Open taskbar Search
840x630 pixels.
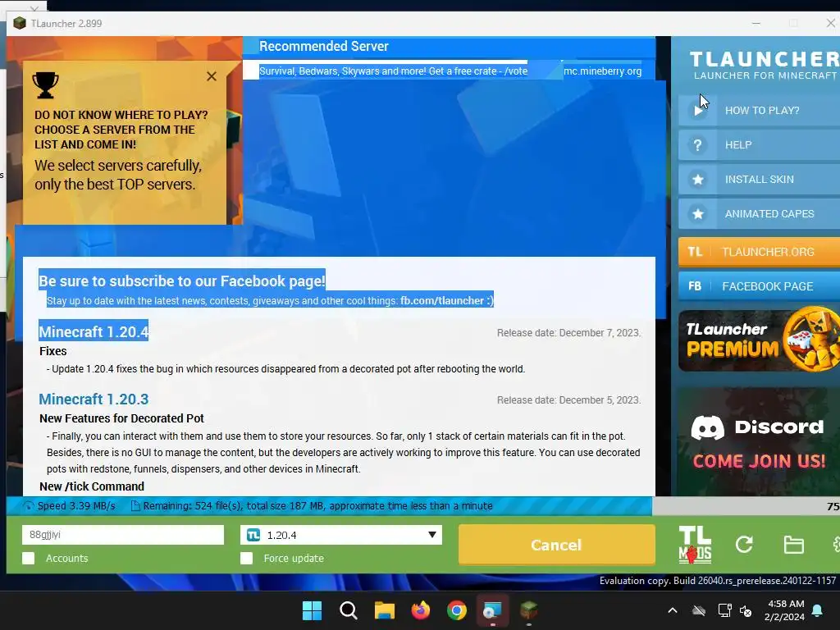[x=348, y=610]
